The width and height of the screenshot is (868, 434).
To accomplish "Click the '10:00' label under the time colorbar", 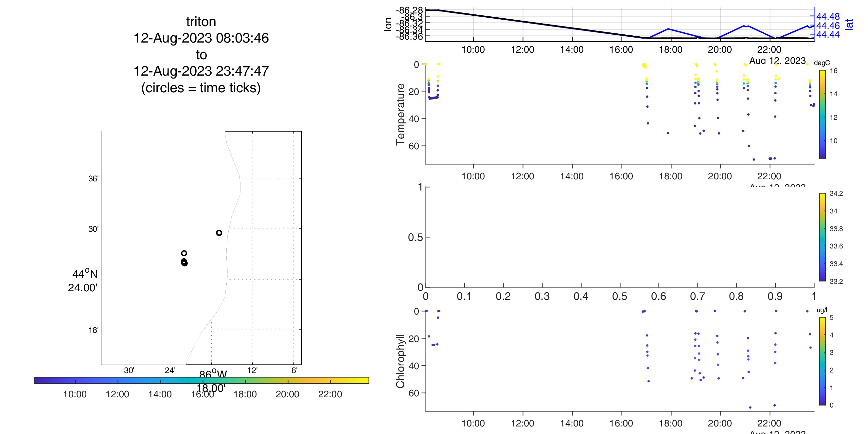I will 75,394.
